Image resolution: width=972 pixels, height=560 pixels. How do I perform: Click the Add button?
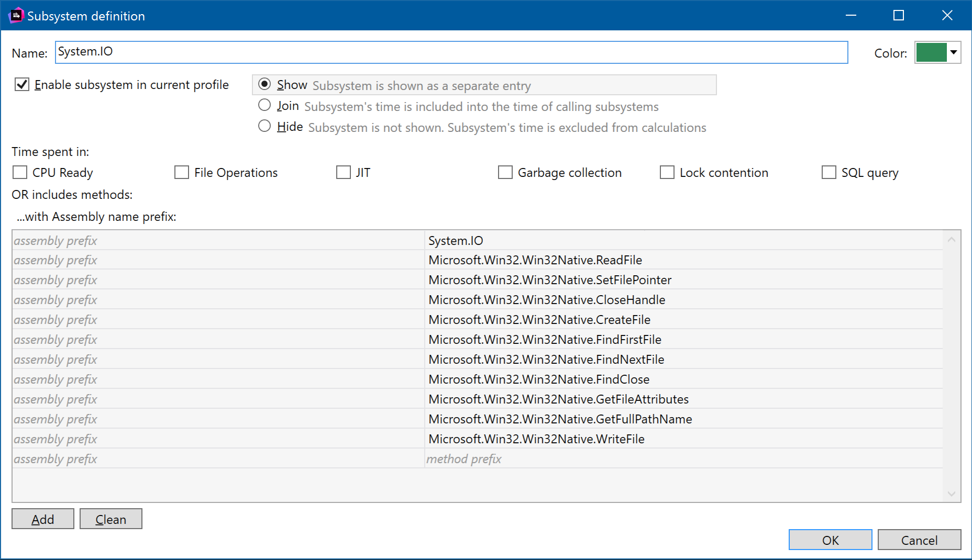click(43, 519)
